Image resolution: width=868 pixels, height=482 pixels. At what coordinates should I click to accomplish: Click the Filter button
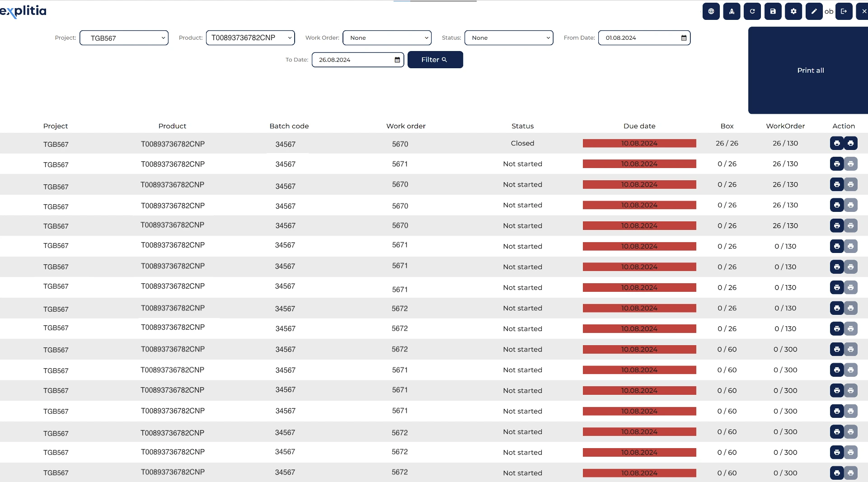pyautogui.click(x=435, y=60)
